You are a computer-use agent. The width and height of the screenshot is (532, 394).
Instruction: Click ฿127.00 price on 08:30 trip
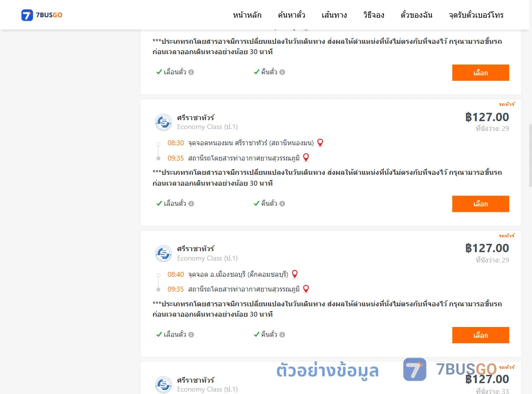(x=487, y=117)
